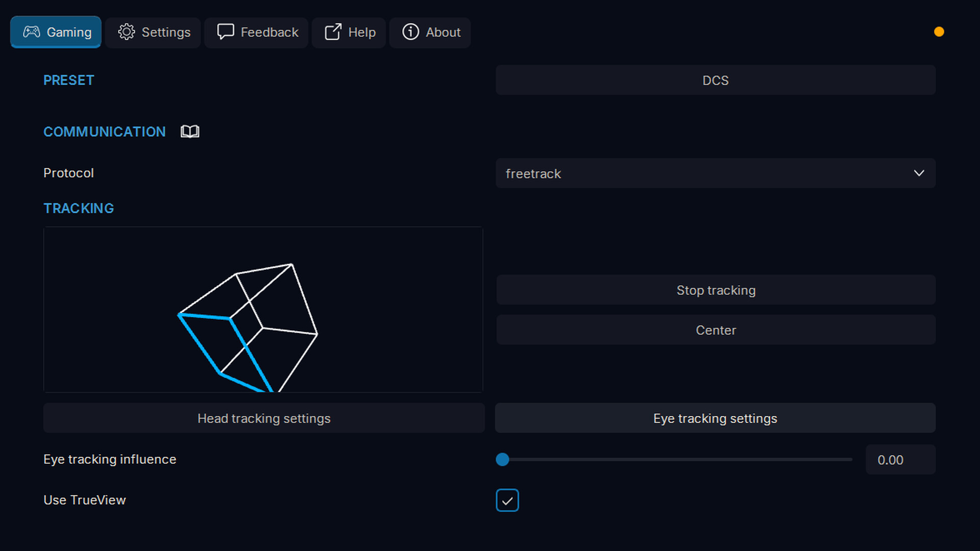
Task: Click the gear icon for Settings
Action: [x=127, y=32]
